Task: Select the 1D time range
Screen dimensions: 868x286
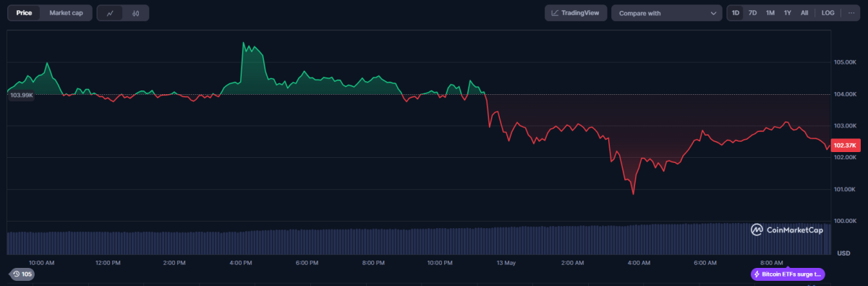Action: 736,13
